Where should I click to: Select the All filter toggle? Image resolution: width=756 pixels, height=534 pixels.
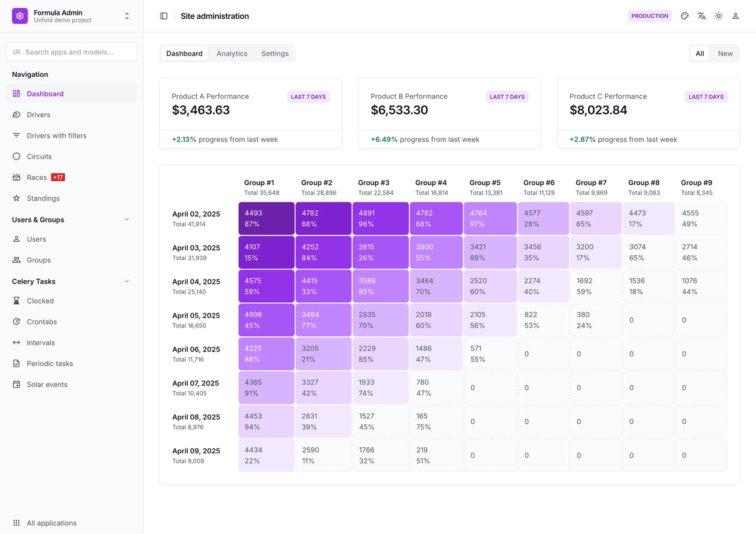pos(700,54)
